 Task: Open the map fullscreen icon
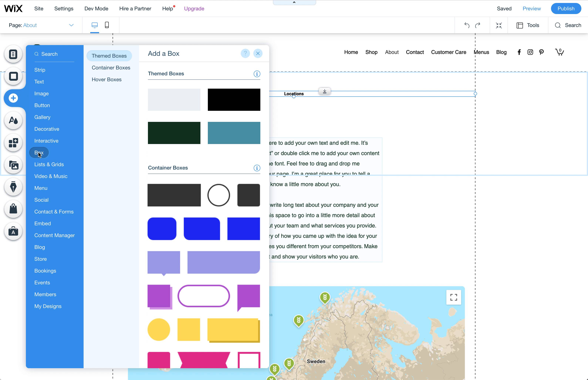(453, 297)
